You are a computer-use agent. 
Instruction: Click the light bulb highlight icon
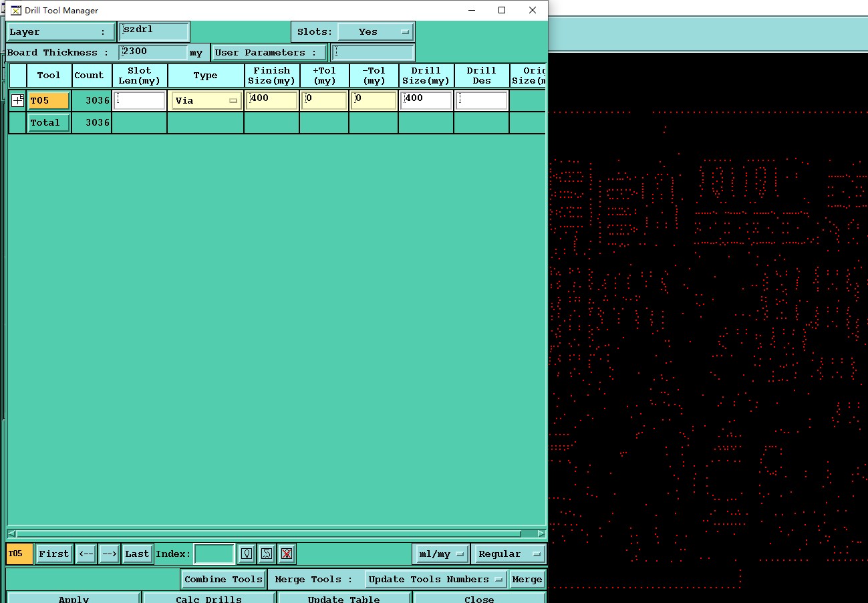coord(247,554)
